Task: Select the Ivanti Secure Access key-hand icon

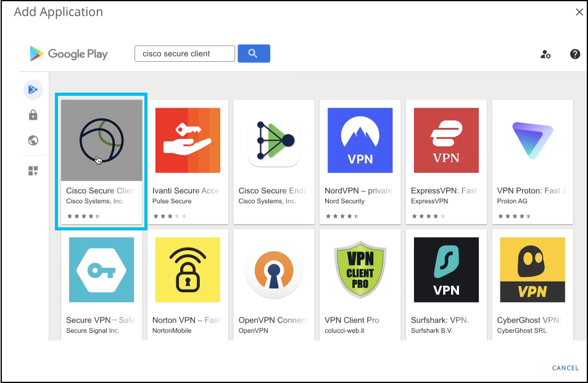Action: (188, 140)
